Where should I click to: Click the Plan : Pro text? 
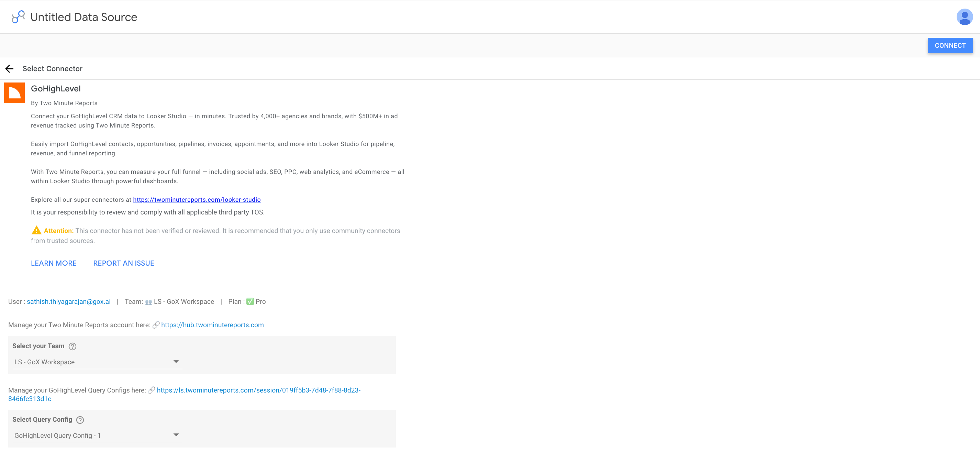pos(247,301)
